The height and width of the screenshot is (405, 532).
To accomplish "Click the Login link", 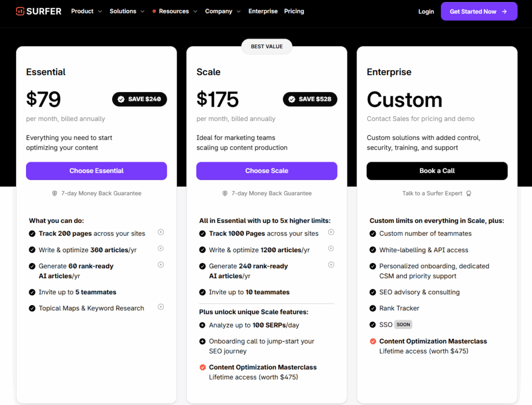I will point(426,11).
